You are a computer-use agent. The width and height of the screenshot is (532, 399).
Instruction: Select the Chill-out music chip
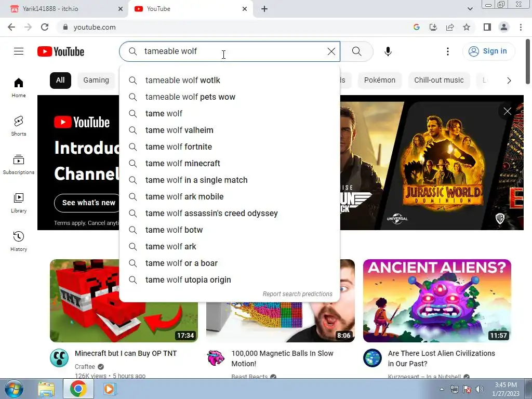[x=438, y=81]
